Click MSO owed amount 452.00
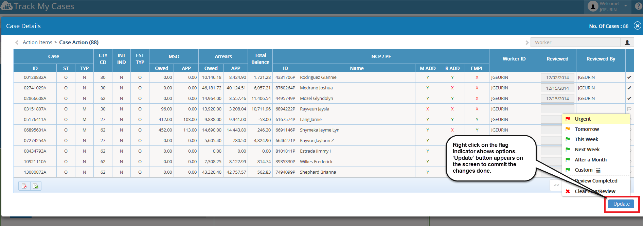The width and height of the screenshot is (644, 226). 165,130
